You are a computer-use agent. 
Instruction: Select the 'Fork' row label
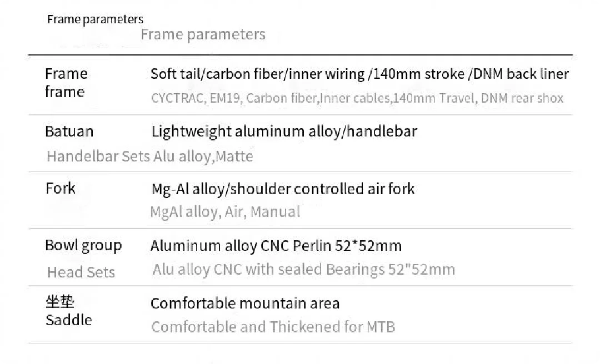pos(61,189)
